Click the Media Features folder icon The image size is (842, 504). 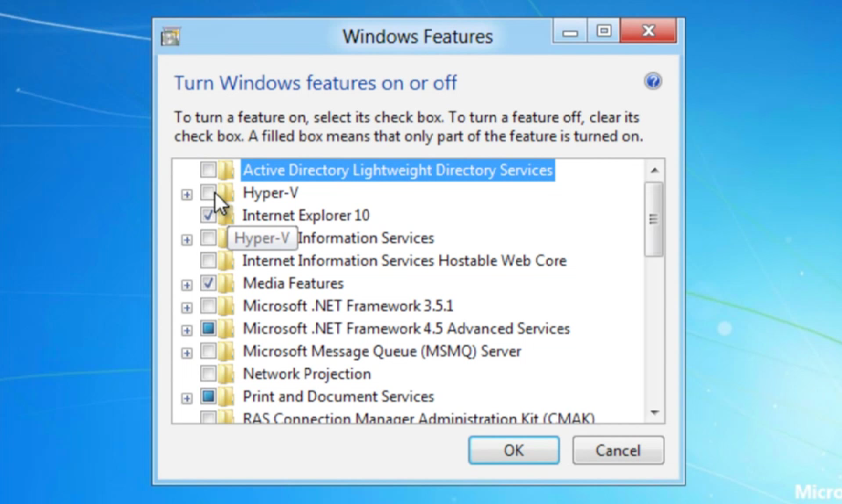[x=226, y=284]
